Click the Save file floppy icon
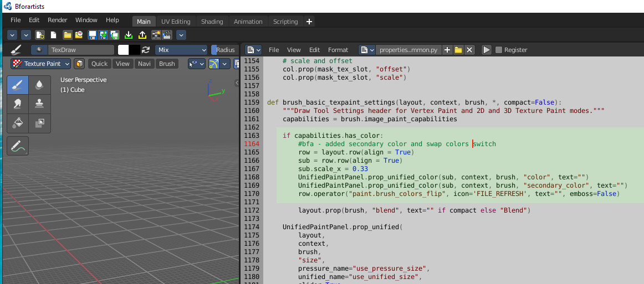Viewport: 644px width, 284px height. click(93, 35)
